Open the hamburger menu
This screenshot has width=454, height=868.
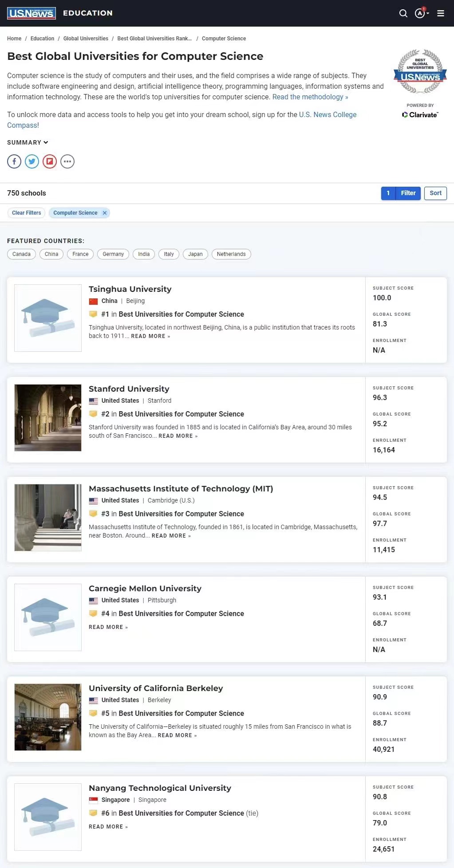point(441,13)
